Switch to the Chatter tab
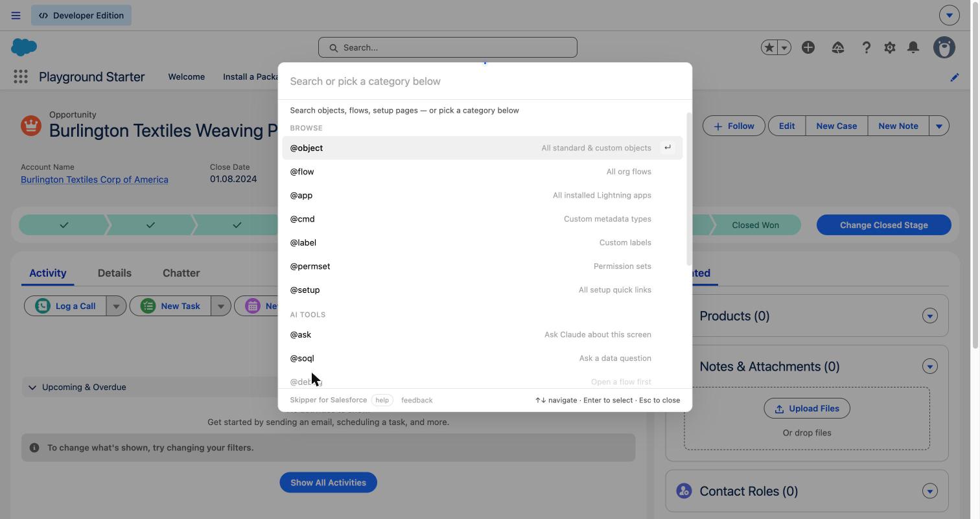Screen dimensions: 980x519 tap(181, 273)
